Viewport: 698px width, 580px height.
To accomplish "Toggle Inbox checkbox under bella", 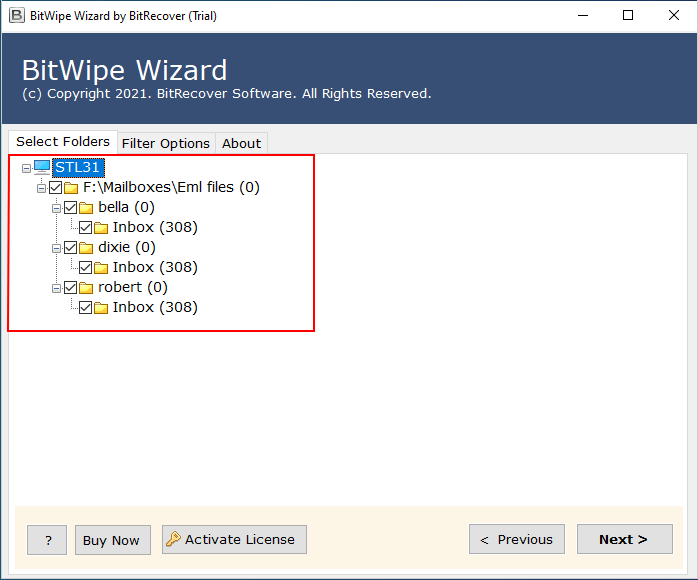I will 85,228.
